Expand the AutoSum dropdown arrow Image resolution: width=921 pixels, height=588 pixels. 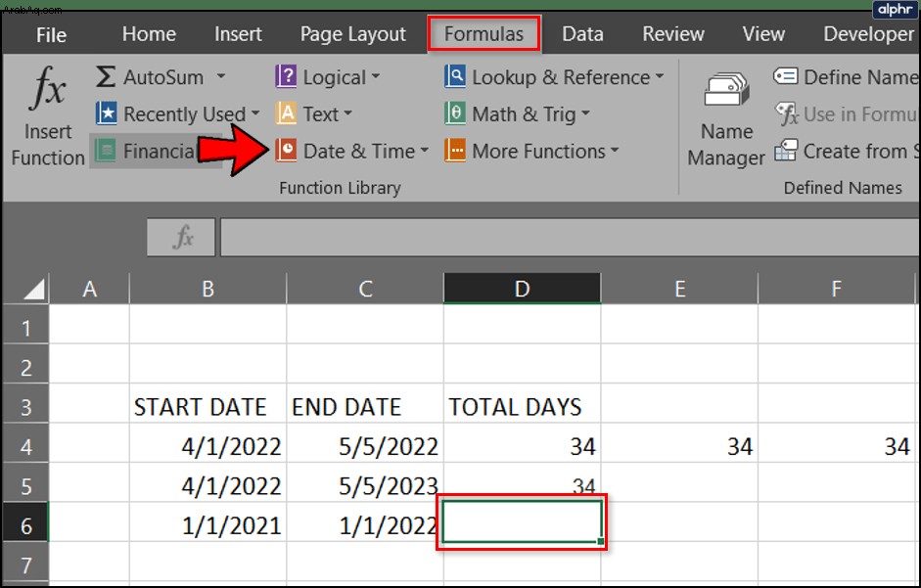click(x=221, y=76)
